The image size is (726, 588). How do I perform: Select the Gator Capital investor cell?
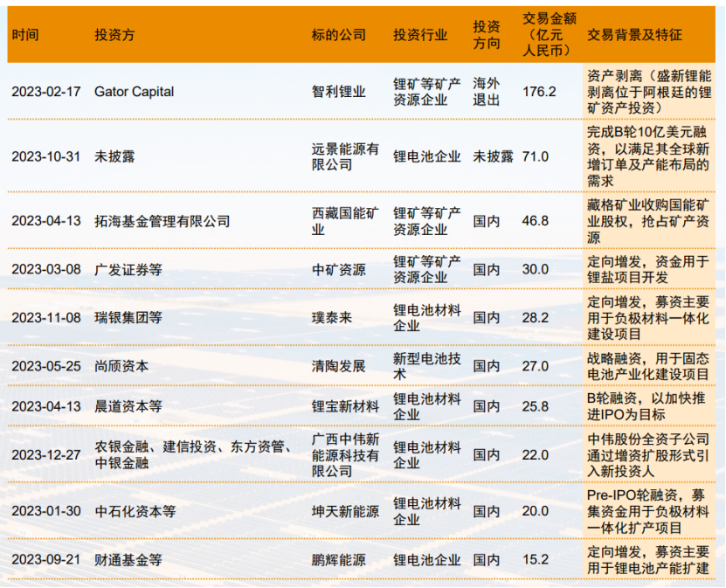[x=135, y=92]
